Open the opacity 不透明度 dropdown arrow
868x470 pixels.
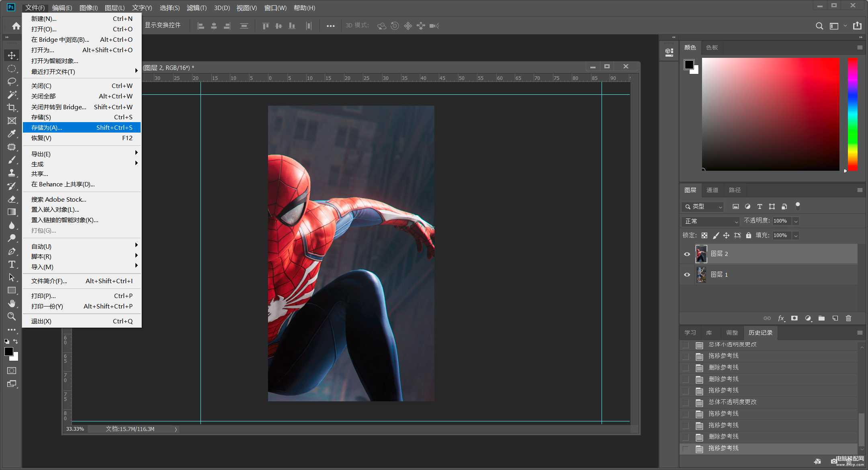796,221
